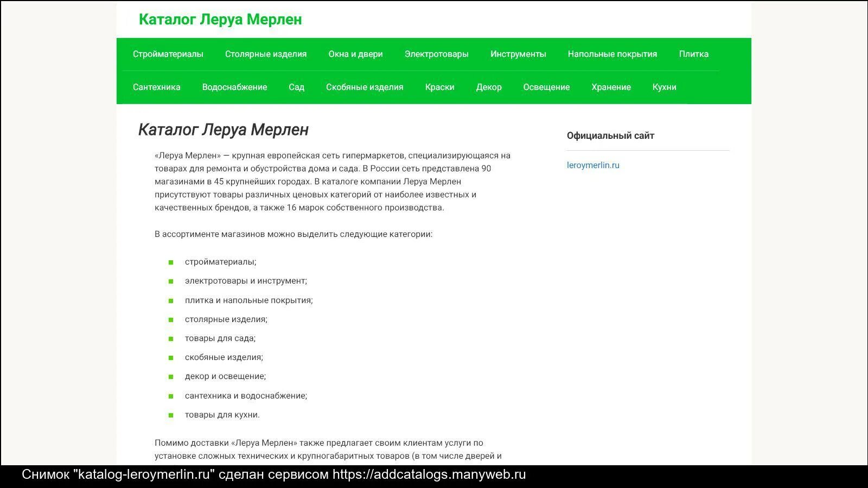
Task: Click the sentence В ассортименте магазинов можно выделить
Action: 293,234
